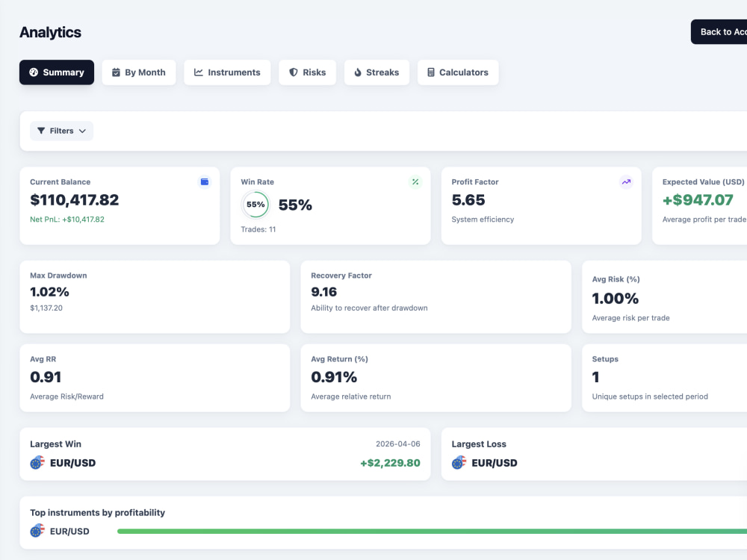Image resolution: width=747 pixels, height=560 pixels.
Task: Click the Analytics page heading
Action: pos(51,32)
